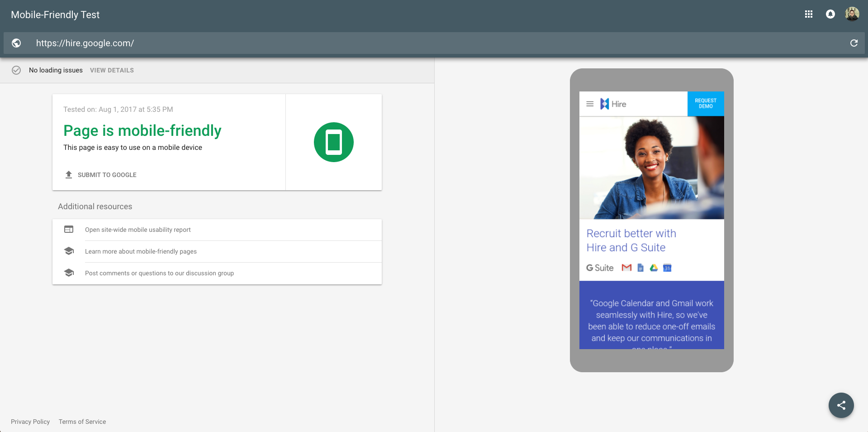Click the G Suite logo in preview

(600, 268)
